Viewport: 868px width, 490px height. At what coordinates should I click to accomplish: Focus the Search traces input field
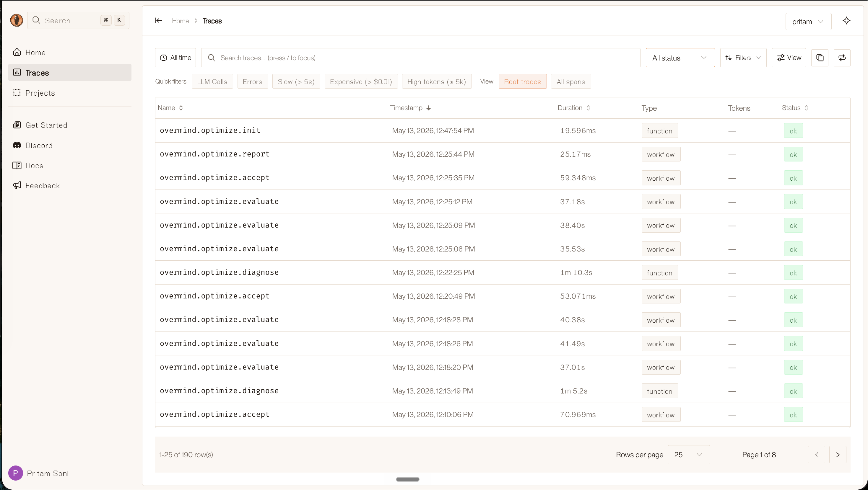[420, 58]
